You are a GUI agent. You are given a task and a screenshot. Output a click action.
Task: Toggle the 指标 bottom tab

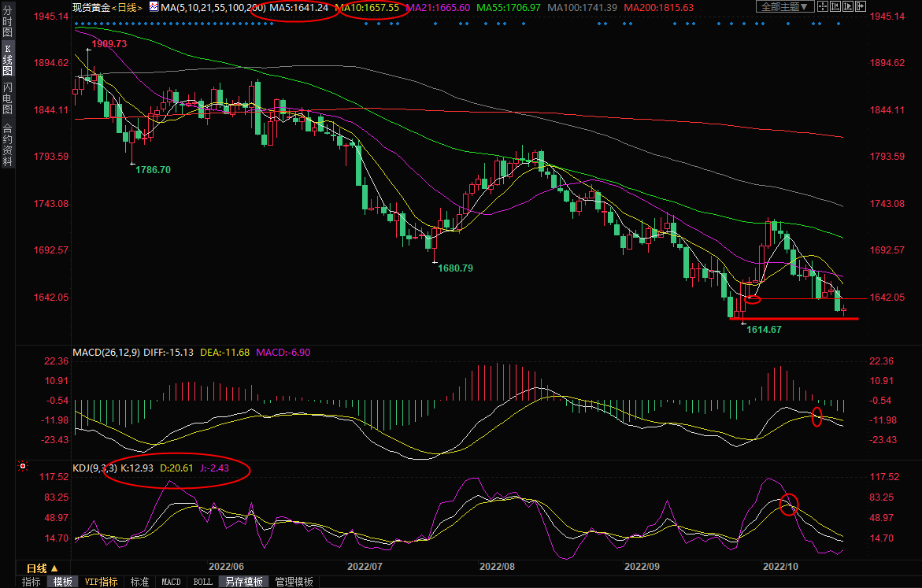(31, 582)
